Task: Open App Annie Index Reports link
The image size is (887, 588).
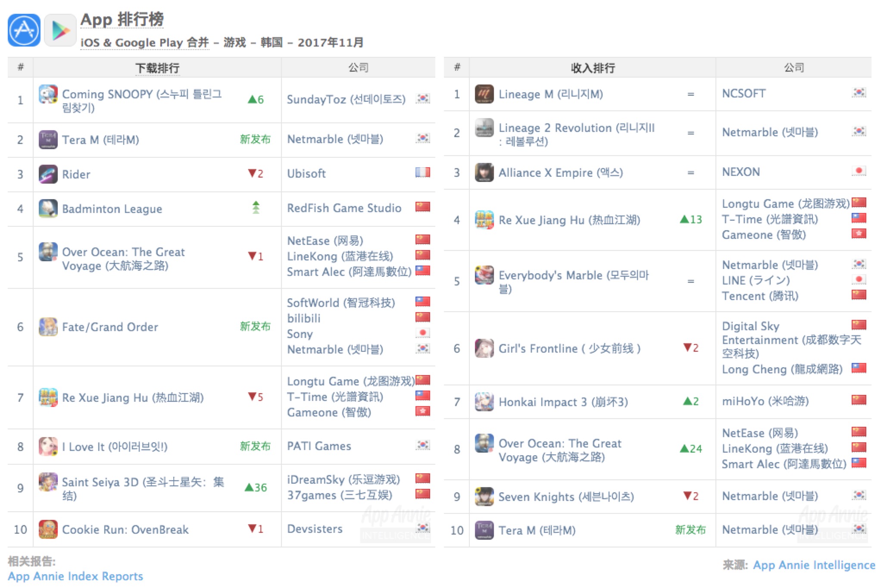Action: [x=75, y=576]
